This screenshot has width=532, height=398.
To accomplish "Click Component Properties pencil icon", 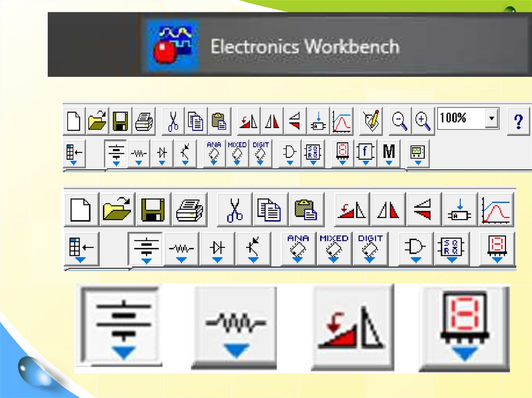I will [371, 121].
